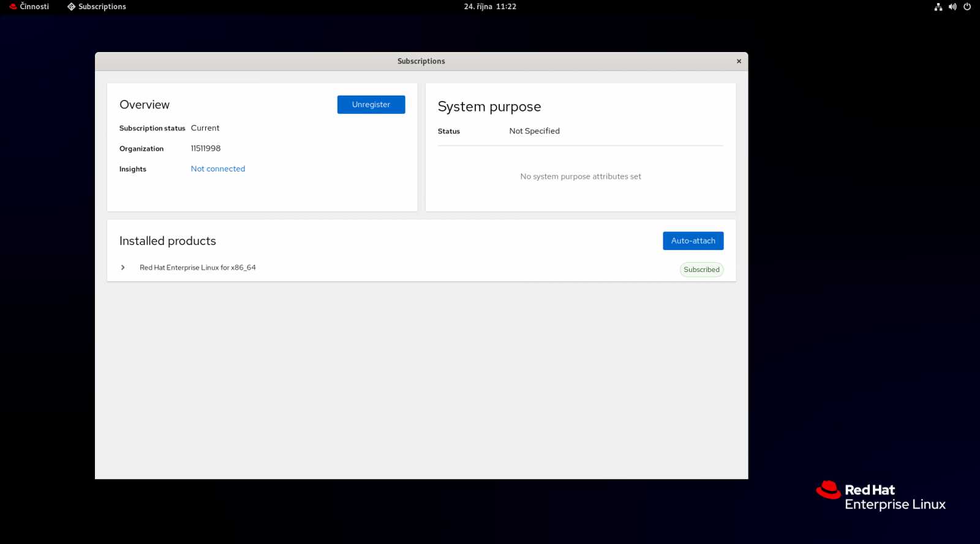Click the Unregister button

[x=371, y=105]
